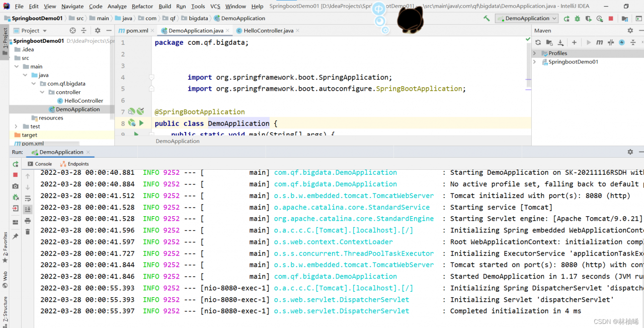Click the Dump Threads camera icon

16,186
